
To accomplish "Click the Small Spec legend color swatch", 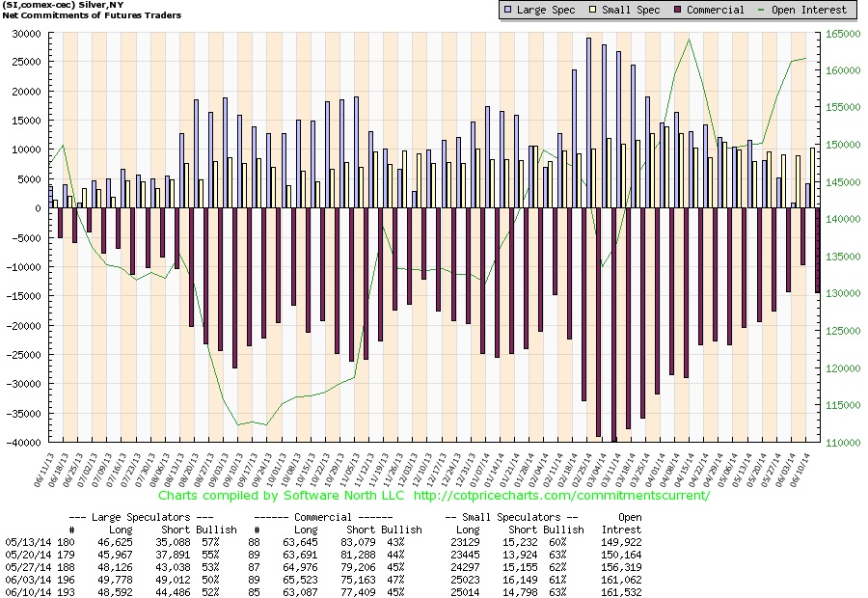I will 593,10.
